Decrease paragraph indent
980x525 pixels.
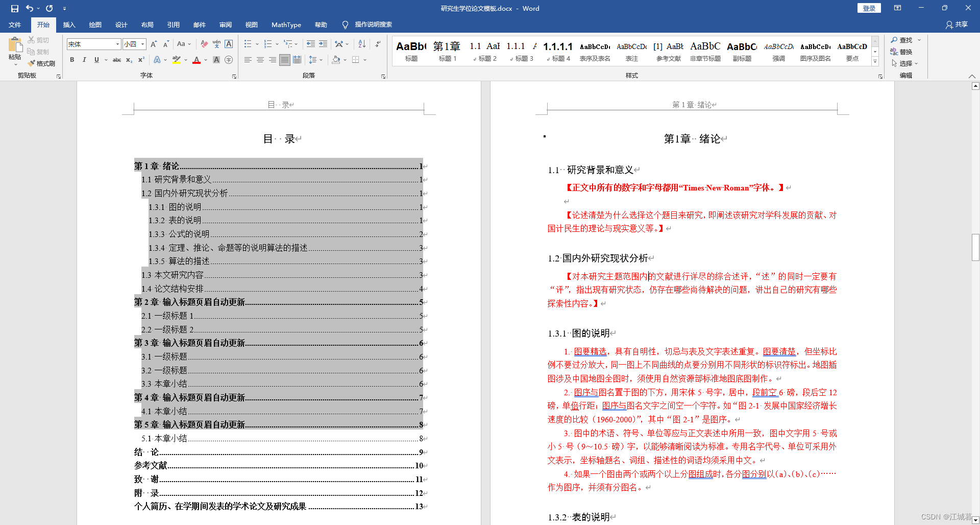click(310, 44)
